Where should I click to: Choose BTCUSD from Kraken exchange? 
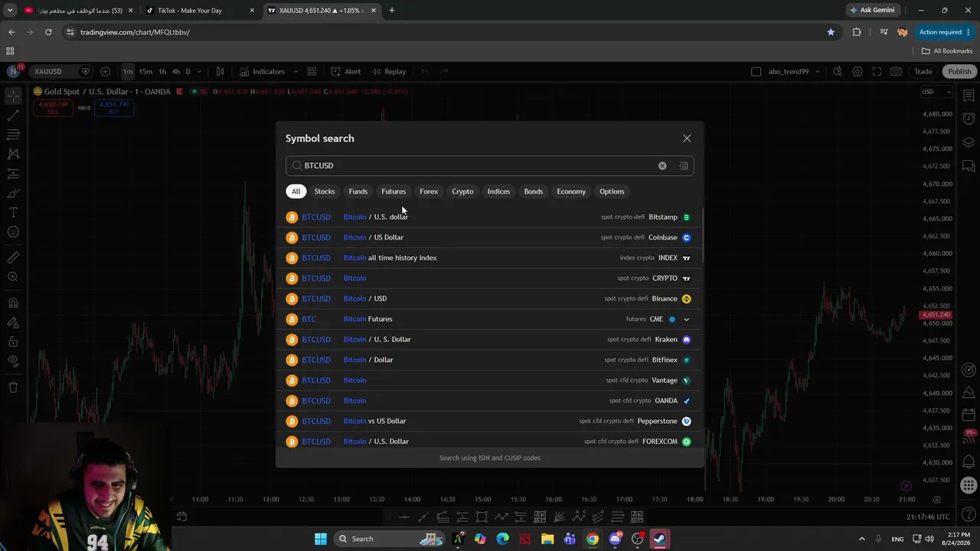488,340
